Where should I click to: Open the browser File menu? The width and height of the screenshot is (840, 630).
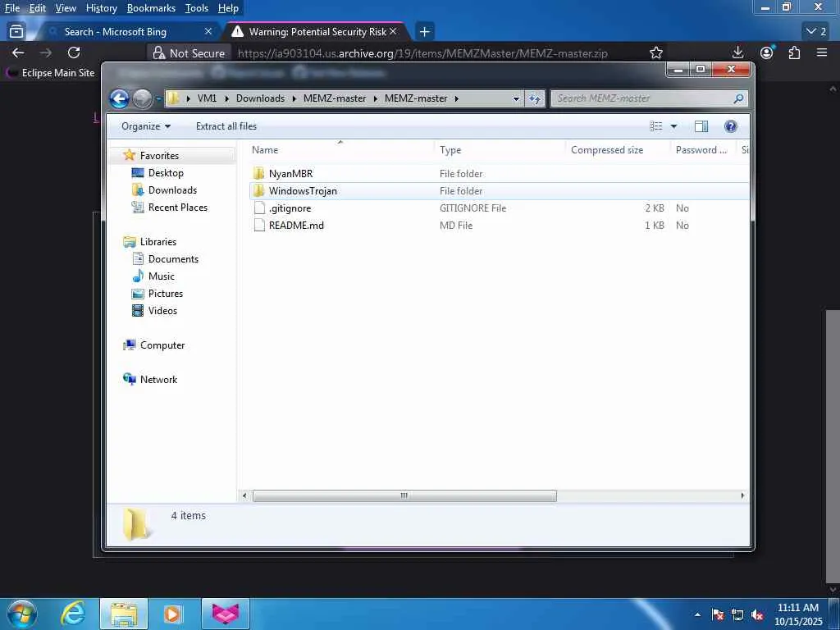11,8
